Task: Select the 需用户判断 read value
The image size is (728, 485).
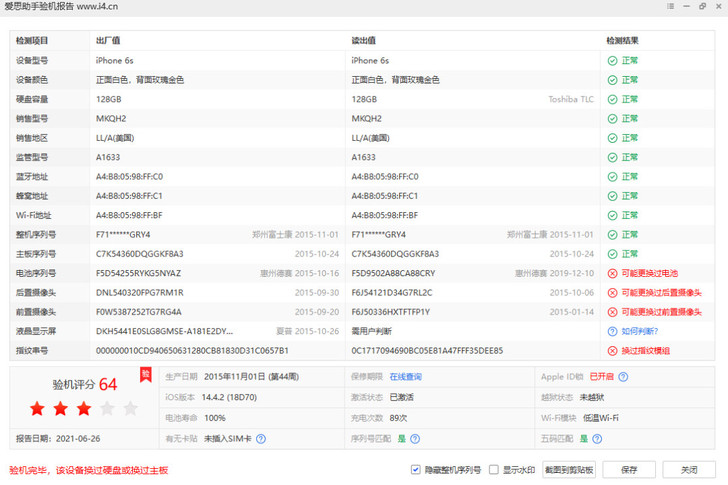Action: (x=371, y=331)
